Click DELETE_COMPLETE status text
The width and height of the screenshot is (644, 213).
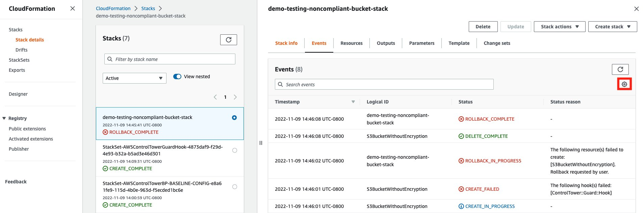487,136
